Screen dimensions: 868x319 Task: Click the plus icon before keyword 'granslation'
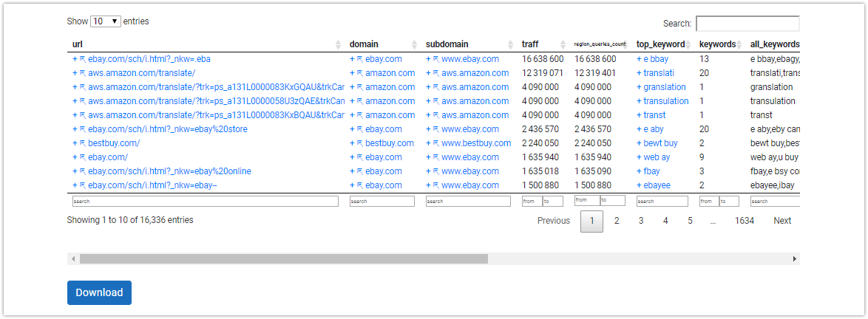coord(639,87)
